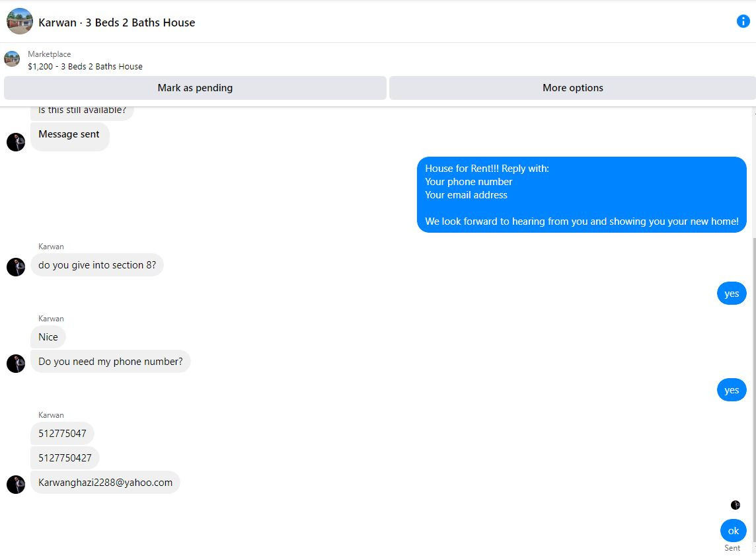
Task: Click the Karwan · 3 Beds 2 Baths House title
Action: pos(117,22)
